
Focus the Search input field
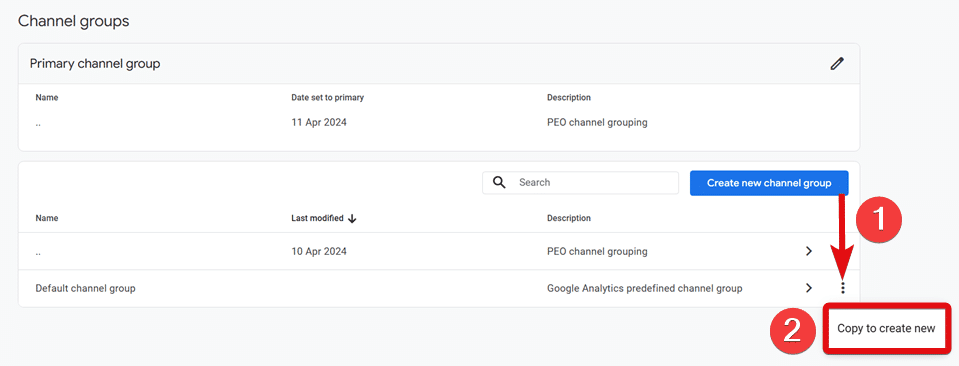[580, 182]
